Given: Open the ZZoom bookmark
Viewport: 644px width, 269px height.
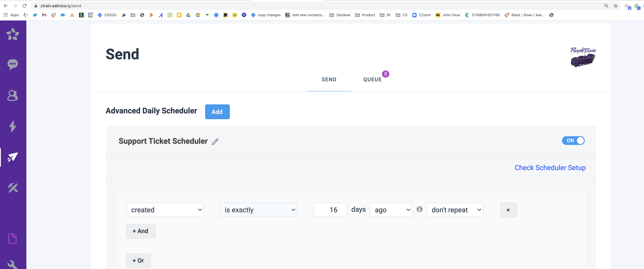Looking at the screenshot, I should [421, 15].
